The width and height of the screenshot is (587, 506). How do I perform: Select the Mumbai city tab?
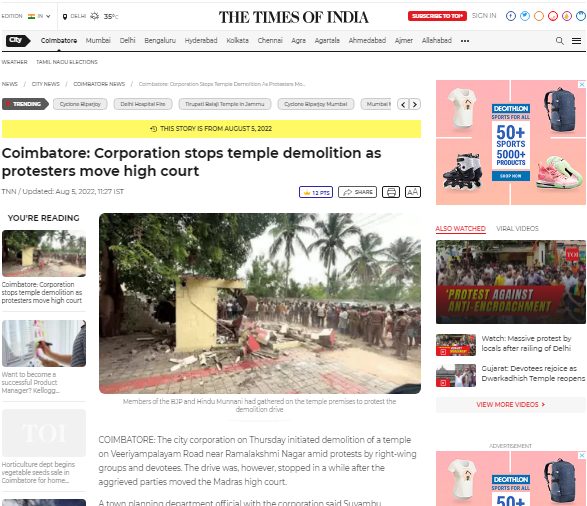[98, 40]
